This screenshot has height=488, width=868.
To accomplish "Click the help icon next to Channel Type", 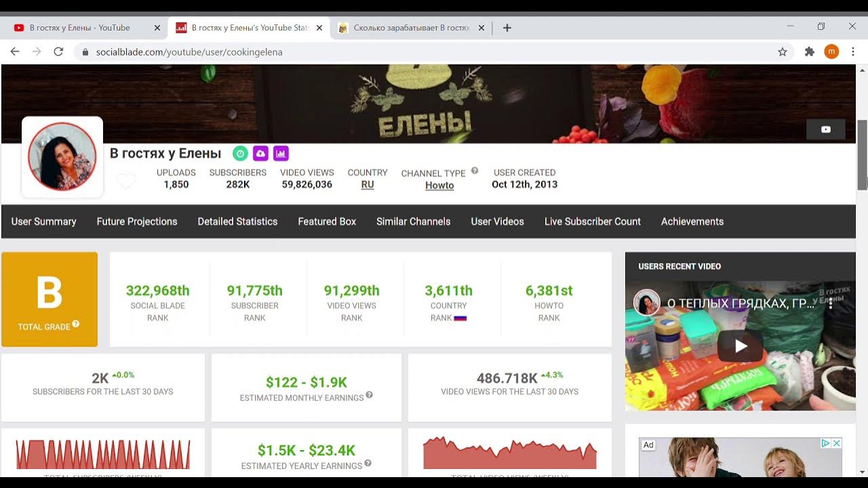I will point(475,171).
